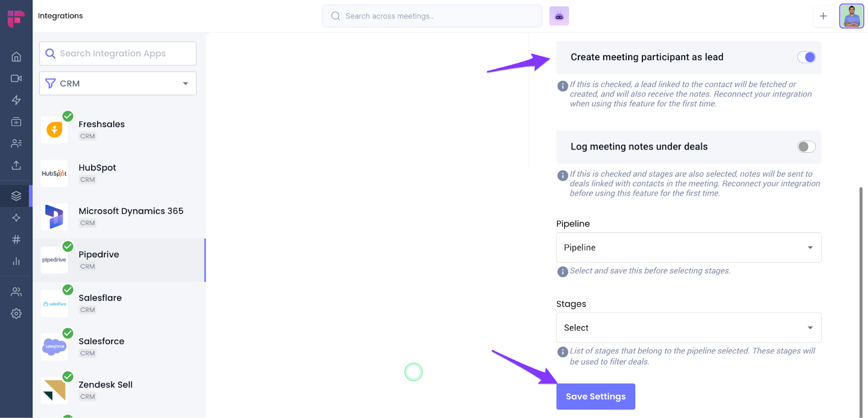Click the Save Settings button

click(x=595, y=396)
